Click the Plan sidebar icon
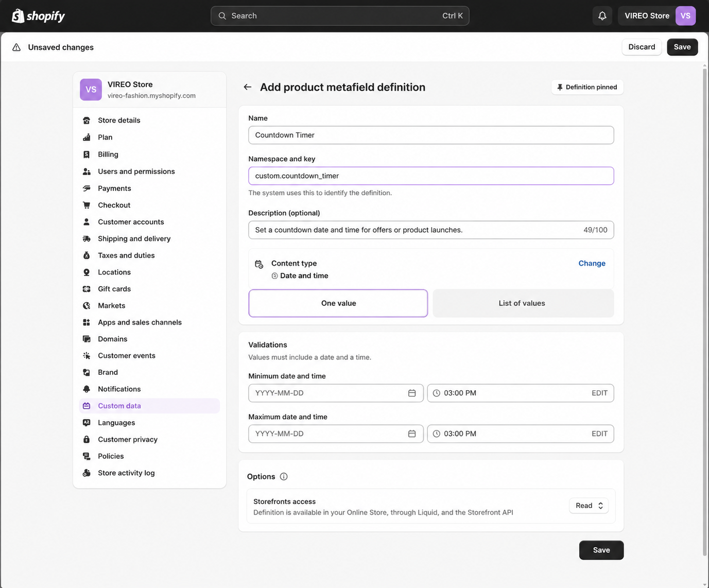 [87, 137]
